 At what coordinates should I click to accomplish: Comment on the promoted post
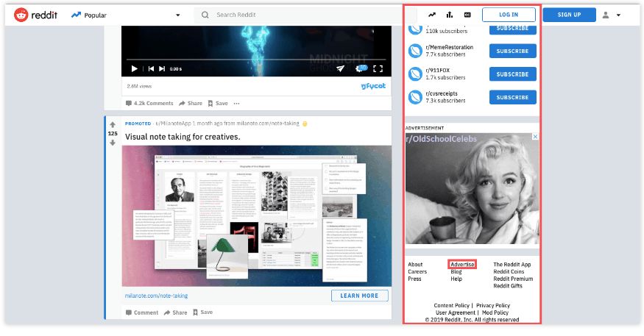click(x=142, y=312)
